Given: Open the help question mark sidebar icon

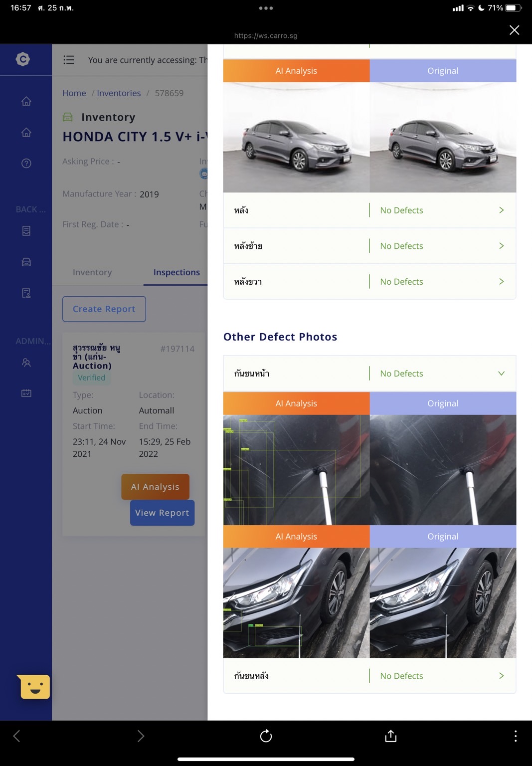Looking at the screenshot, I should [x=26, y=163].
